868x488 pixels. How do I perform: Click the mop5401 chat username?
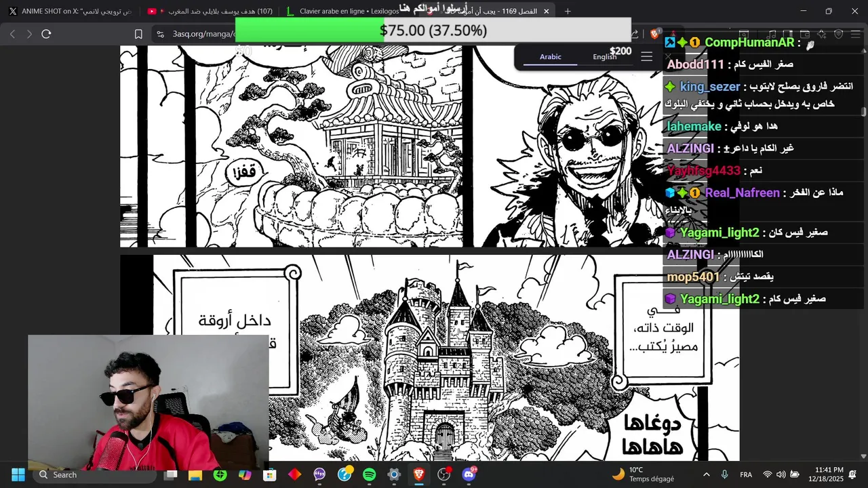click(693, 277)
